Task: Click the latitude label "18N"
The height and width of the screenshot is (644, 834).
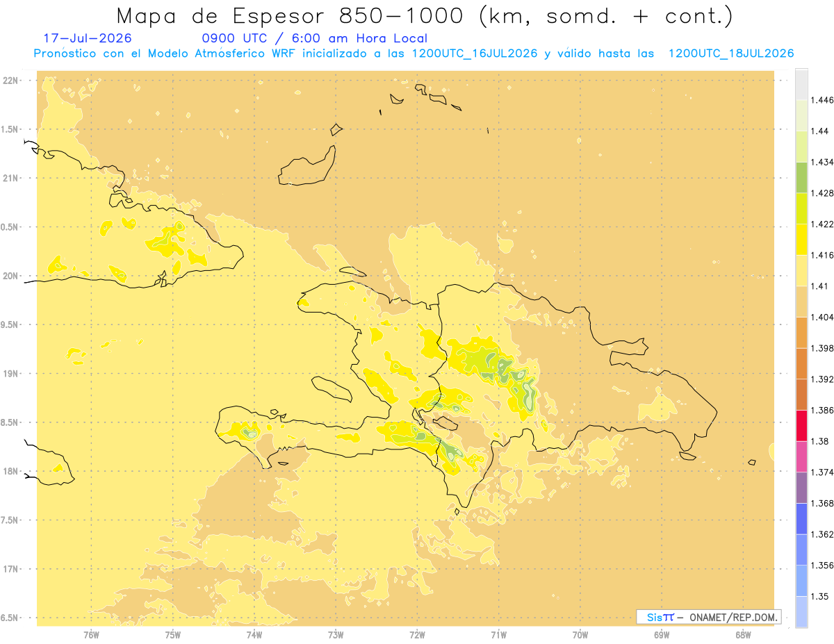Action: point(11,472)
